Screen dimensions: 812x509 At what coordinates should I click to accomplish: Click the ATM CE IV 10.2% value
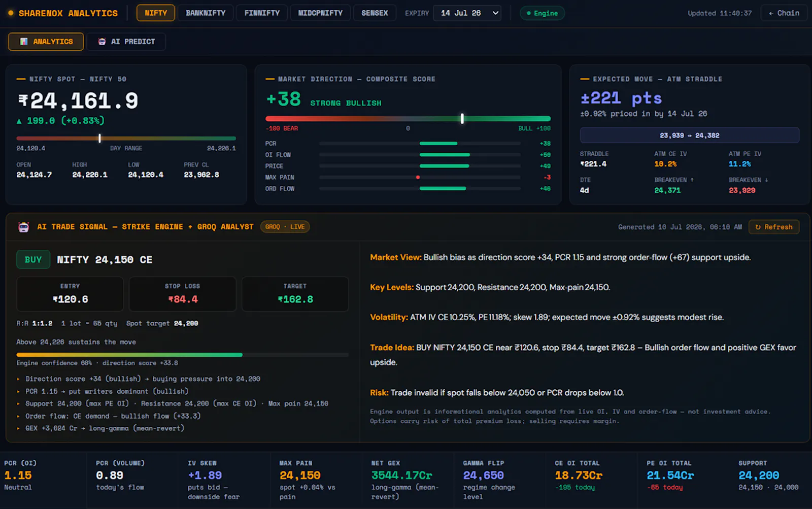666,164
